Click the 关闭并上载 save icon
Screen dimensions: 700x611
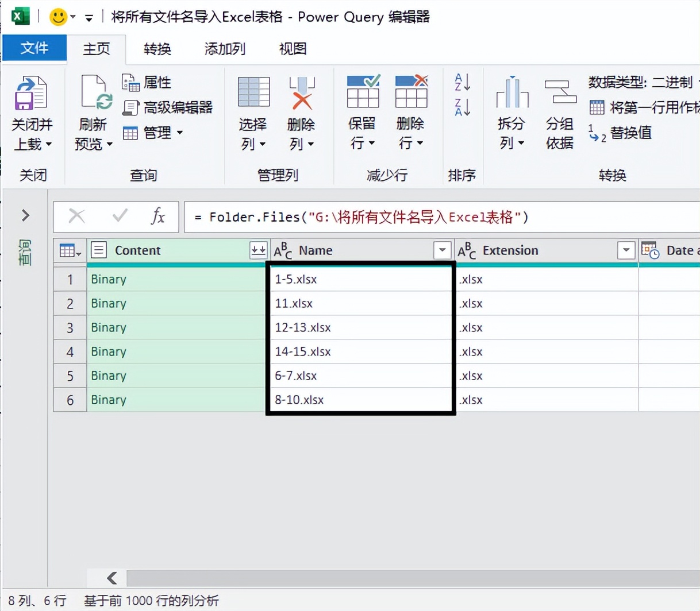[31, 92]
